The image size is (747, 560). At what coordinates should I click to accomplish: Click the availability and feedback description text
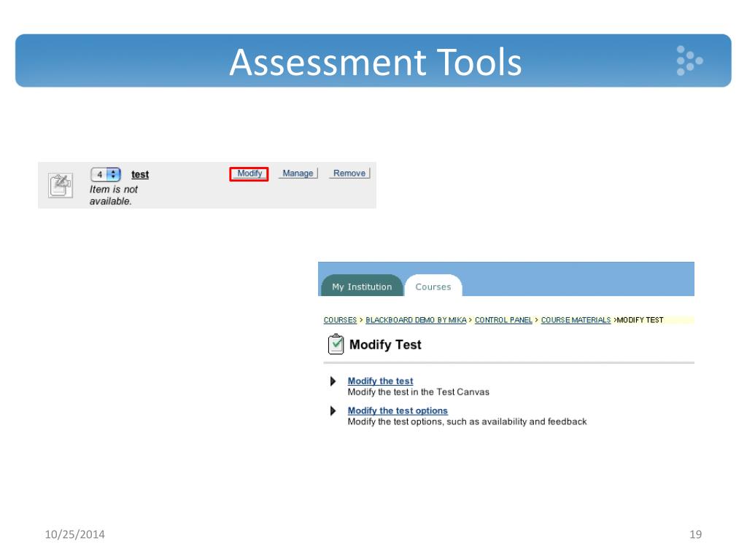[x=467, y=421]
